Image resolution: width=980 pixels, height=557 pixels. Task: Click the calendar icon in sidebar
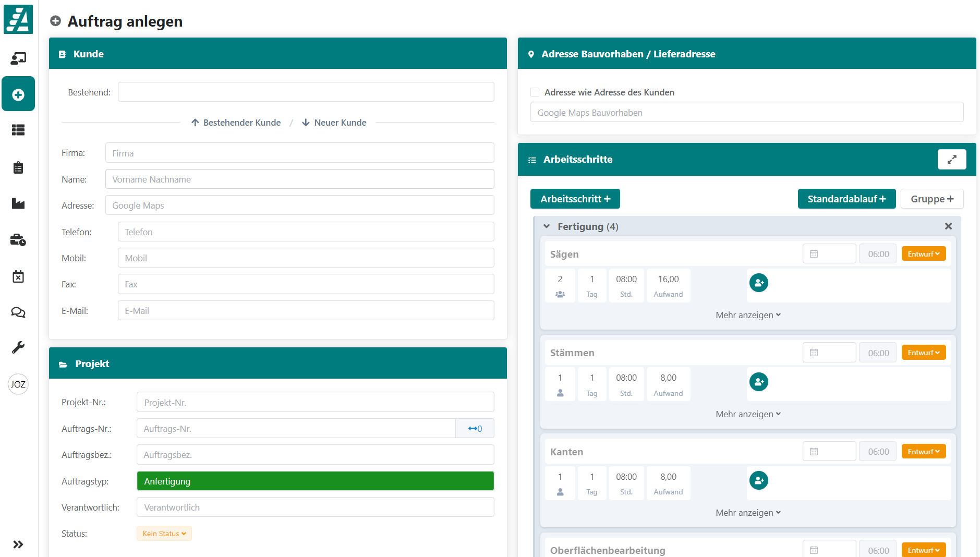[18, 276]
